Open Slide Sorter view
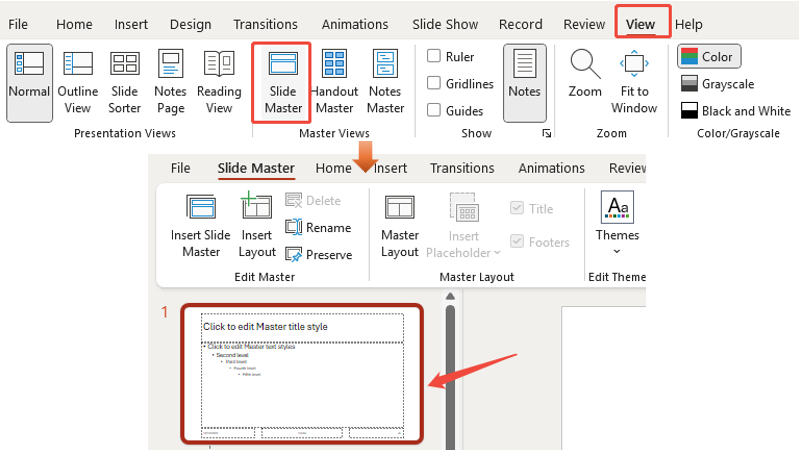 tap(124, 83)
